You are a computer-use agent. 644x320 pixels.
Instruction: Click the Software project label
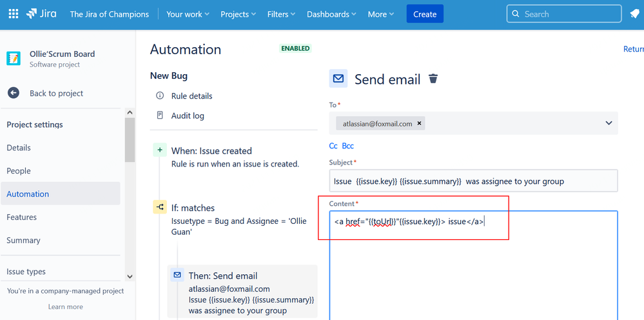point(55,65)
